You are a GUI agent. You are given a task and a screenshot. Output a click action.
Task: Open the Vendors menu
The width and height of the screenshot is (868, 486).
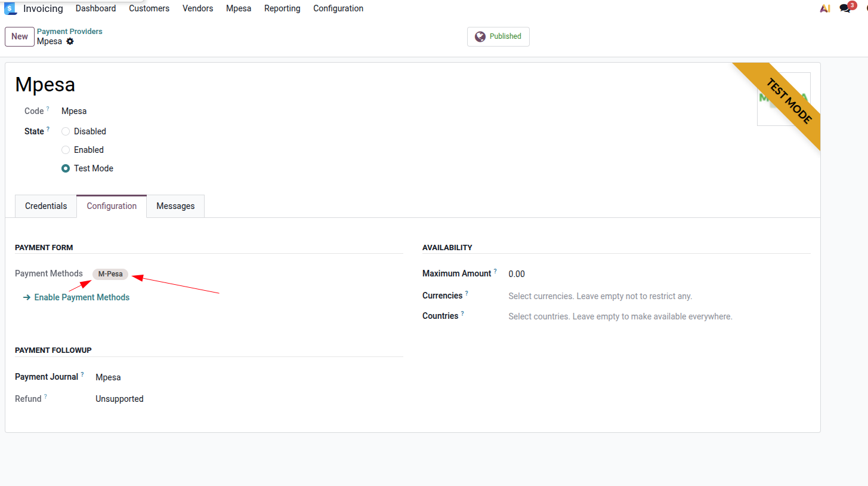(x=197, y=8)
